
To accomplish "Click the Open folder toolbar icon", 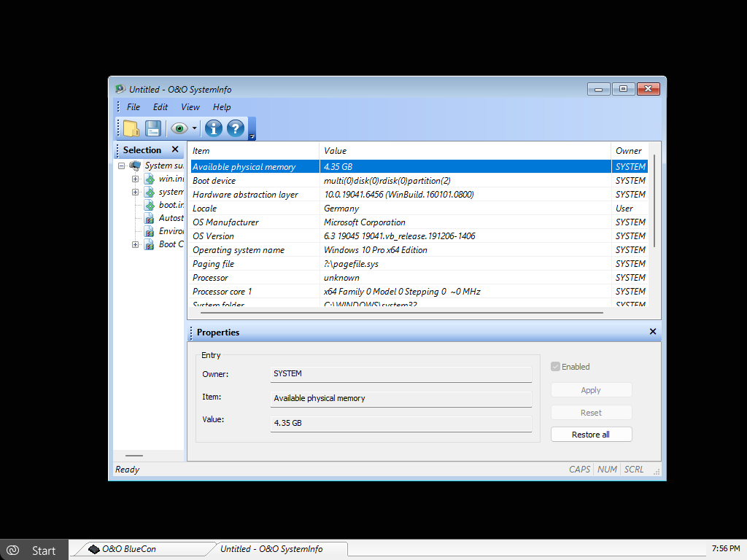I will click(131, 129).
